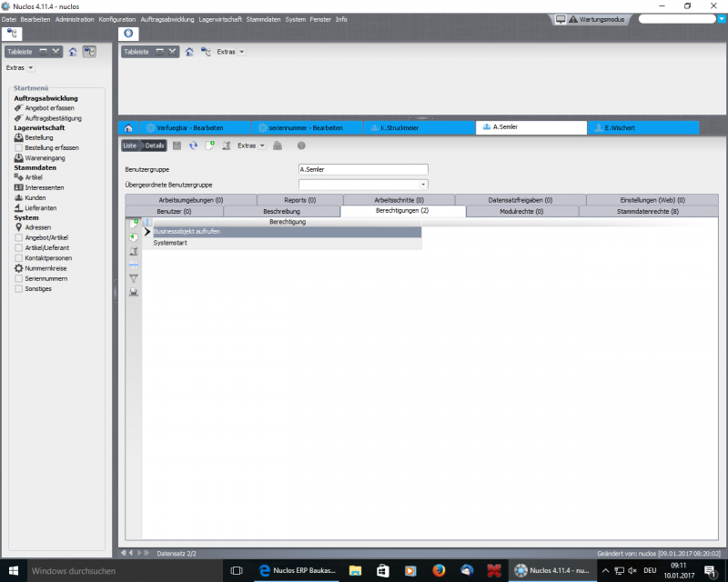
Task: Maximize the left Tableiste panel
Action: click(43, 52)
